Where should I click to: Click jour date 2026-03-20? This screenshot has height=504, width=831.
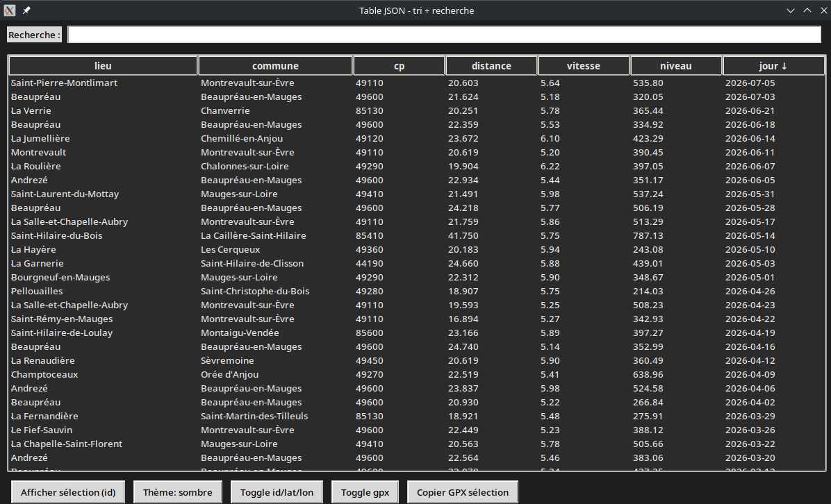750,458
